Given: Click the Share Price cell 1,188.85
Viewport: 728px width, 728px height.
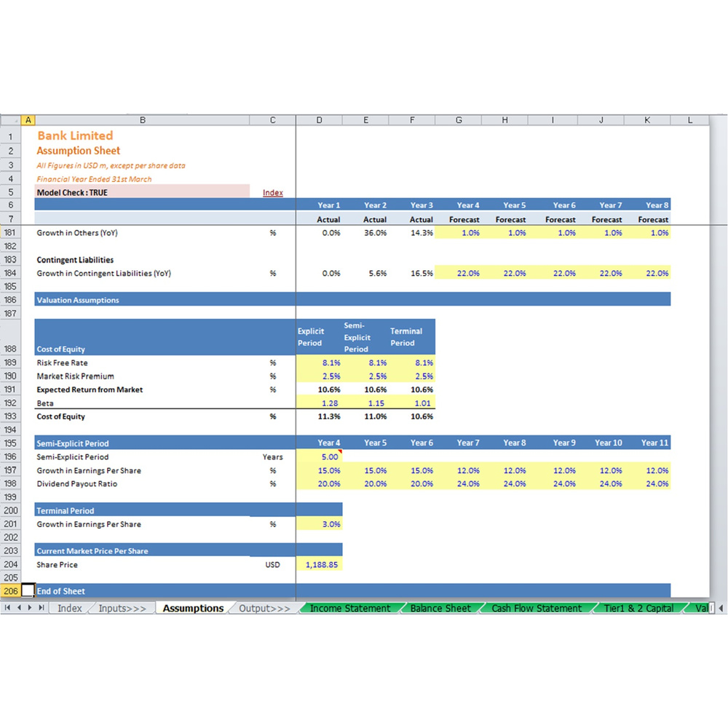Looking at the screenshot, I should click(x=319, y=565).
